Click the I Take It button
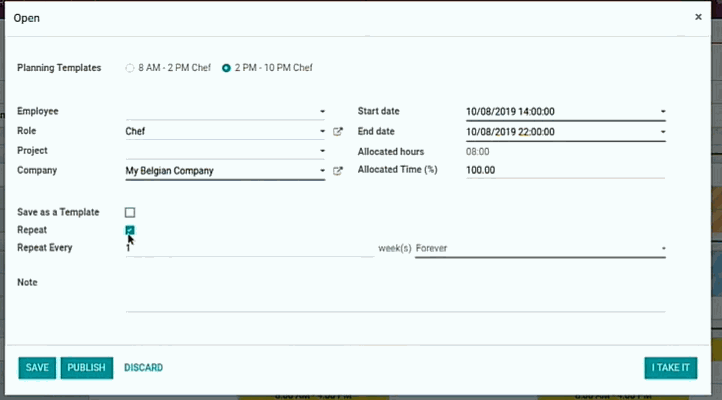Viewport: 722px width, 400px height. pyautogui.click(x=670, y=368)
